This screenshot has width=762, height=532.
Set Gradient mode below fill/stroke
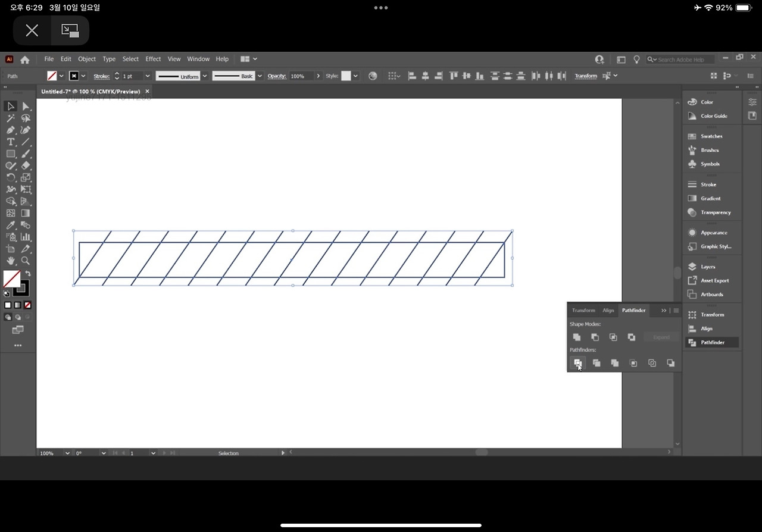point(18,305)
